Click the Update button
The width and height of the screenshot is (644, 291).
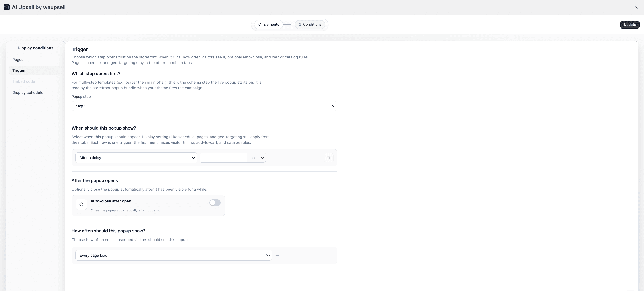pyautogui.click(x=630, y=25)
